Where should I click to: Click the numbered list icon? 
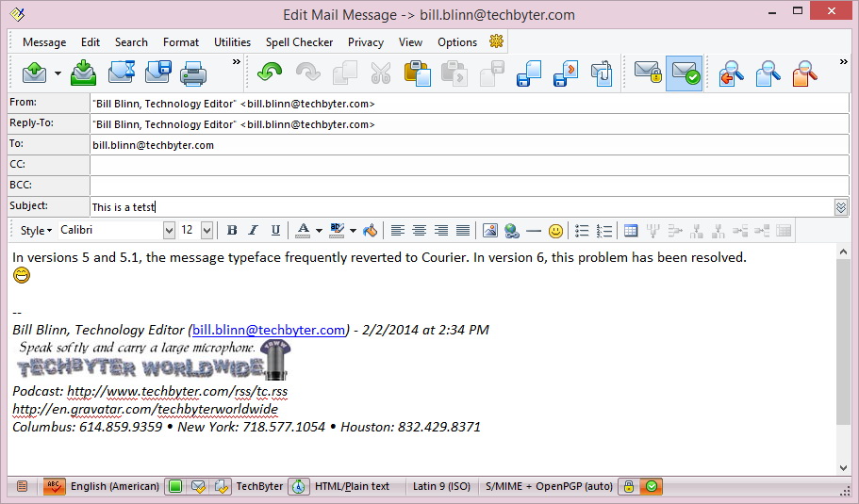point(603,231)
